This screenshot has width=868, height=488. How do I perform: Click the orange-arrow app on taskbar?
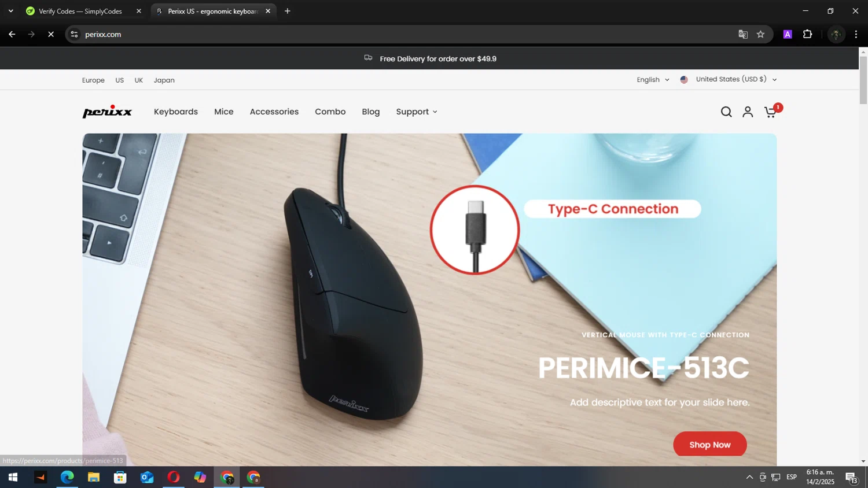coord(40,477)
